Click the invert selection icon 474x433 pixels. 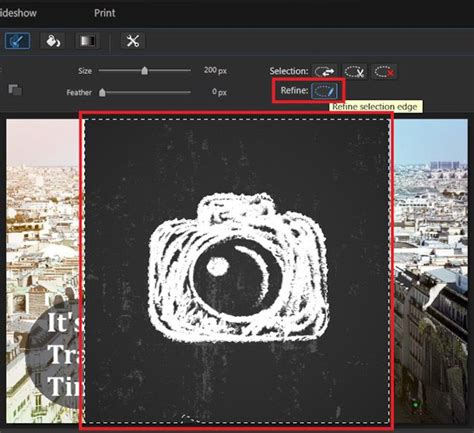pos(324,71)
